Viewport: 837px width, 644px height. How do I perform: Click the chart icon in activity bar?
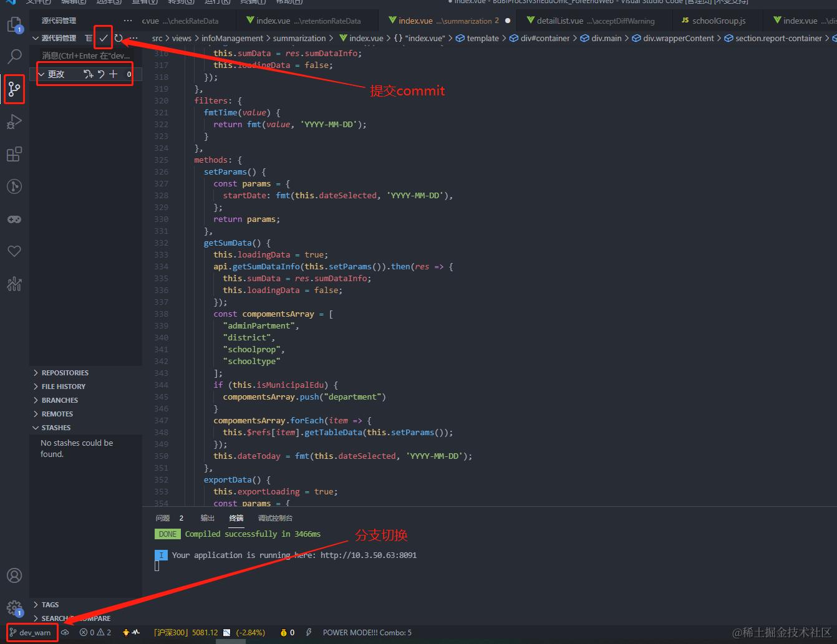click(x=14, y=284)
